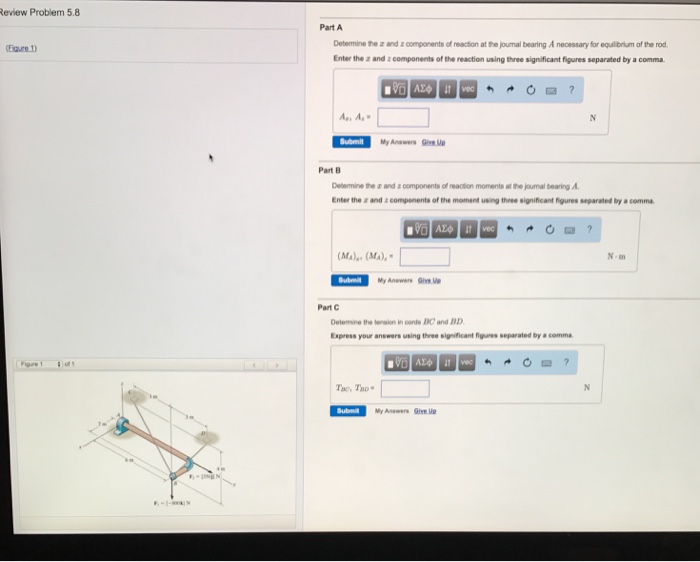Open keyboard shortcuts icon in Part C
The image size is (700, 562).
coord(546,363)
